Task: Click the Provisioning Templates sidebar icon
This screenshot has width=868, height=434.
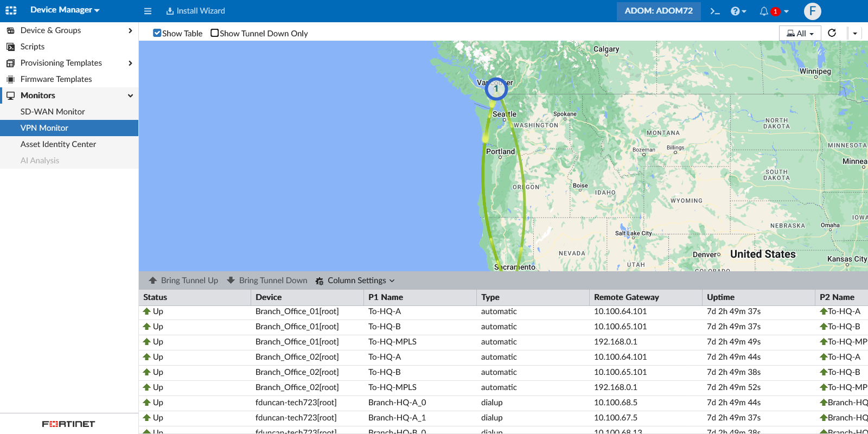Action: [x=10, y=63]
